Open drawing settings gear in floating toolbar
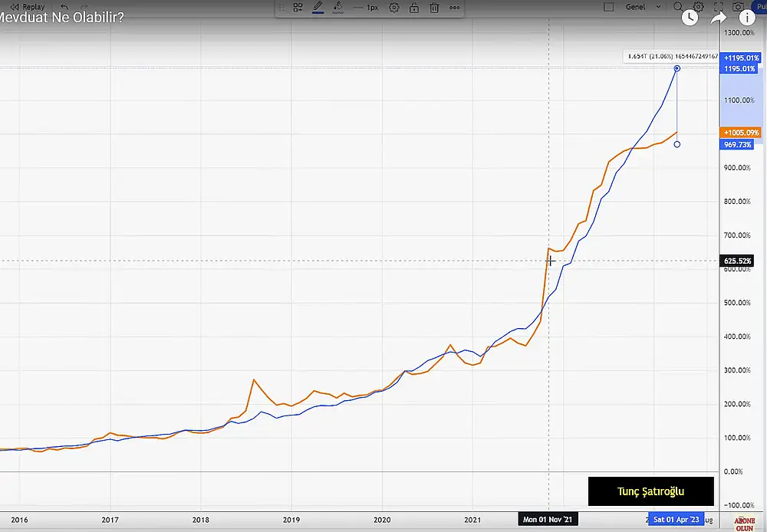Image resolution: width=767 pixels, height=532 pixels. point(393,8)
